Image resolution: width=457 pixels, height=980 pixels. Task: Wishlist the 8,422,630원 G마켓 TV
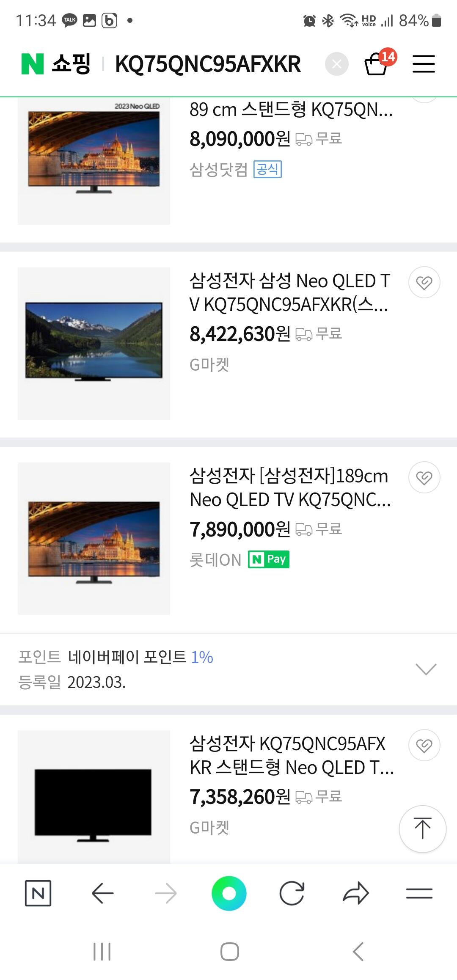(424, 282)
